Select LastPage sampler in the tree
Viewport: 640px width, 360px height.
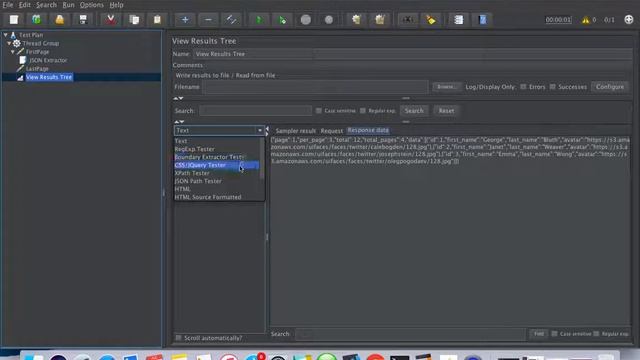tap(37, 69)
